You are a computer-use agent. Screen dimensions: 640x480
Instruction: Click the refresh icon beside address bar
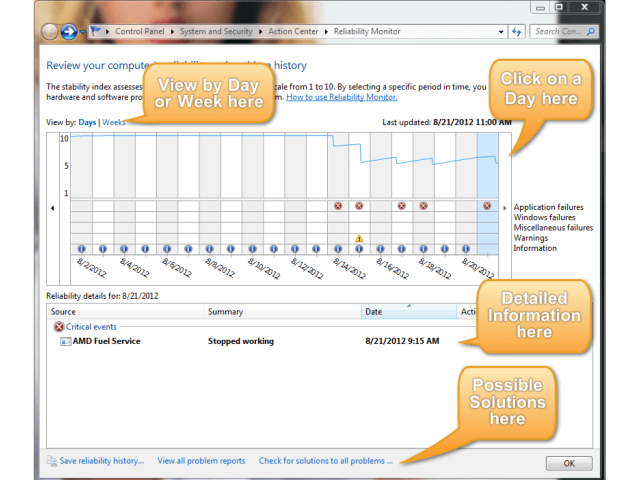pos(517,31)
